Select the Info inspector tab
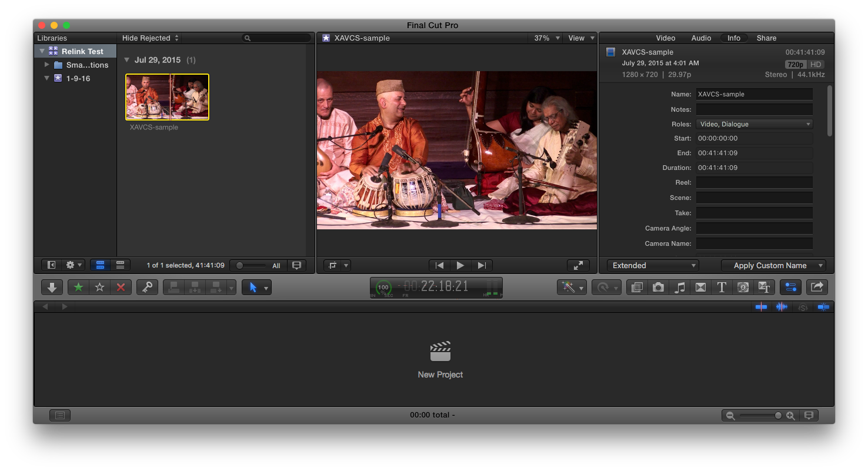This screenshot has height=471, width=868. [734, 38]
